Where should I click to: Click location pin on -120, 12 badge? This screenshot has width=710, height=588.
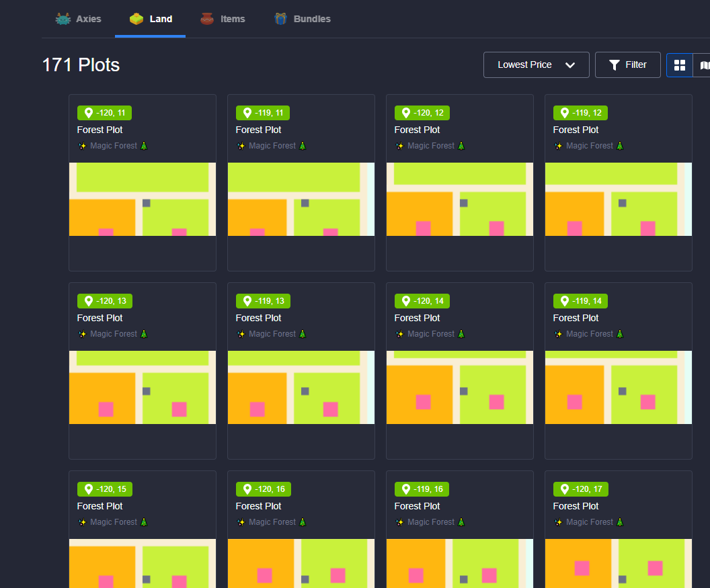pyautogui.click(x=406, y=113)
